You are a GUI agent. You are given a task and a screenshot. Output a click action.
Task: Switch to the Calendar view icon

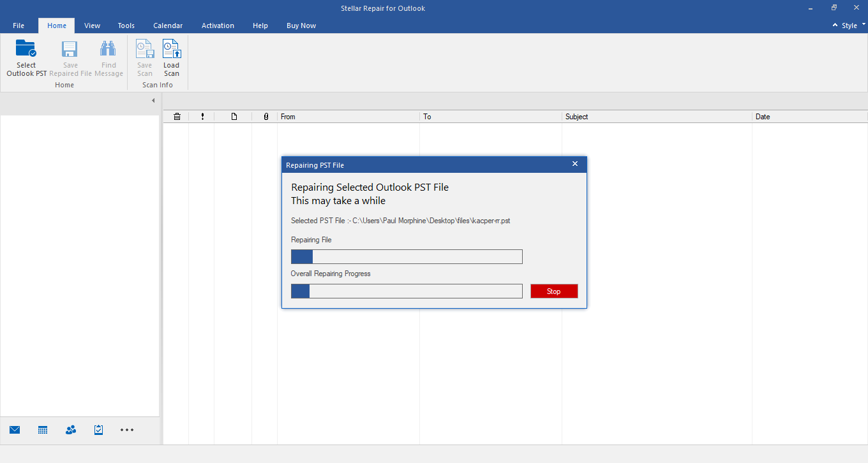[x=43, y=430]
